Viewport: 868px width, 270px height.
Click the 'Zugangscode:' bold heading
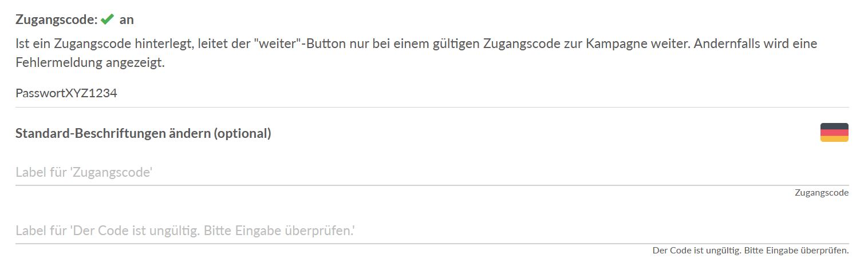(57, 19)
